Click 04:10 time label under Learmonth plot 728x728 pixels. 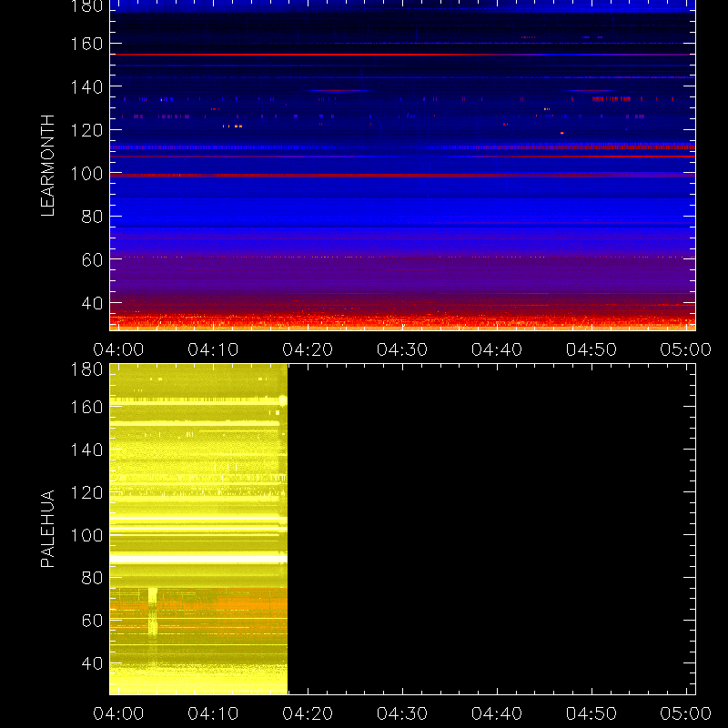(x=213, y=349)
